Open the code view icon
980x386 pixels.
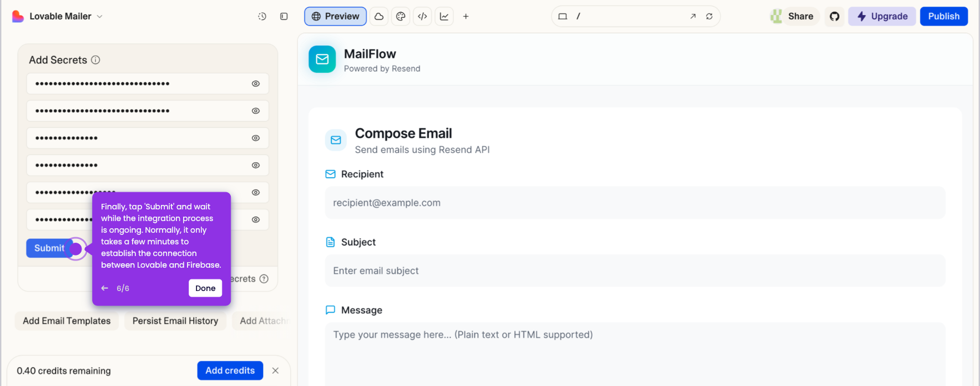pos(422,17)
